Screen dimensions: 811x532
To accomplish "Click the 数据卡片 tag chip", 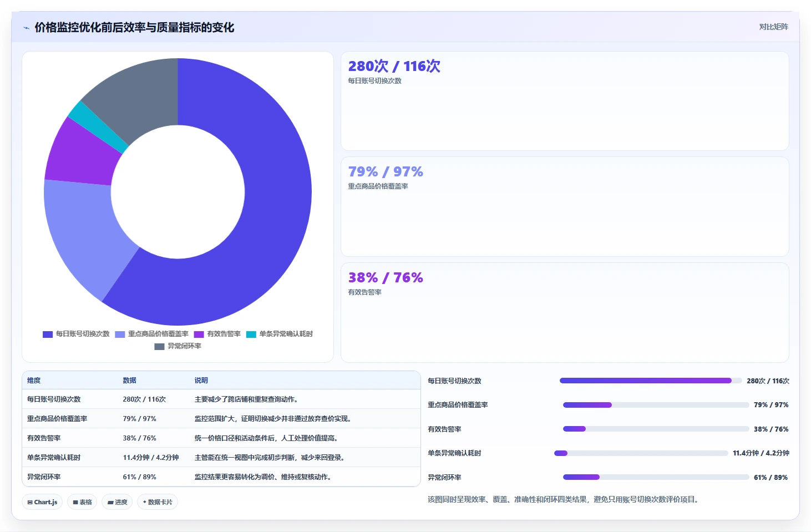I will click(x=158, y=502).
